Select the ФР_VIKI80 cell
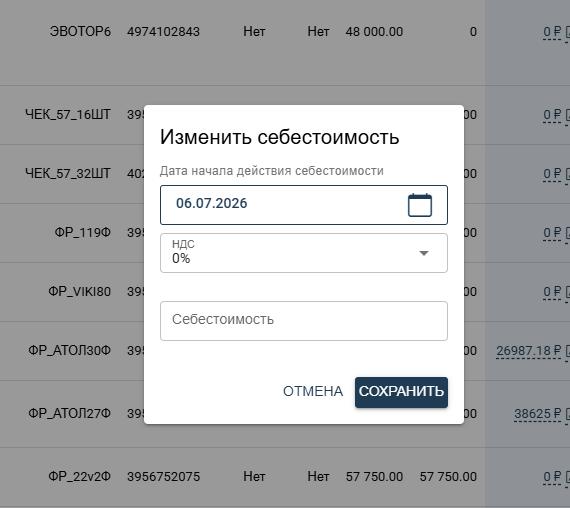570x508 pixels. tap(80, 291)
